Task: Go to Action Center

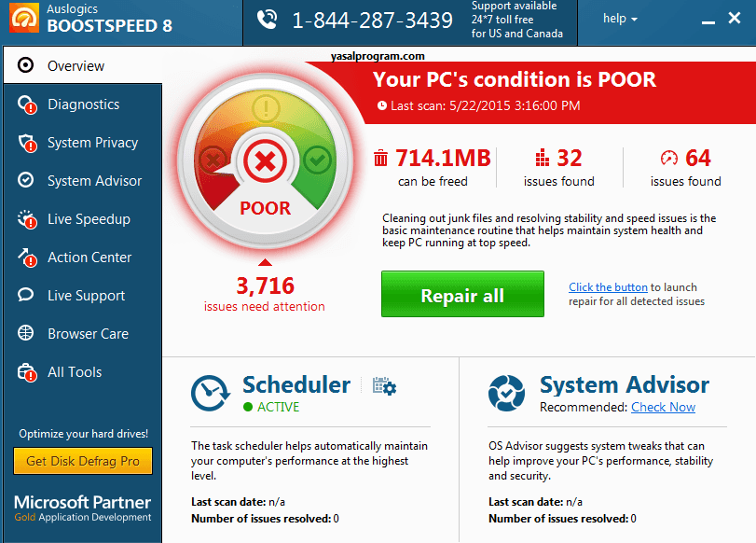Action: [89, 258]
